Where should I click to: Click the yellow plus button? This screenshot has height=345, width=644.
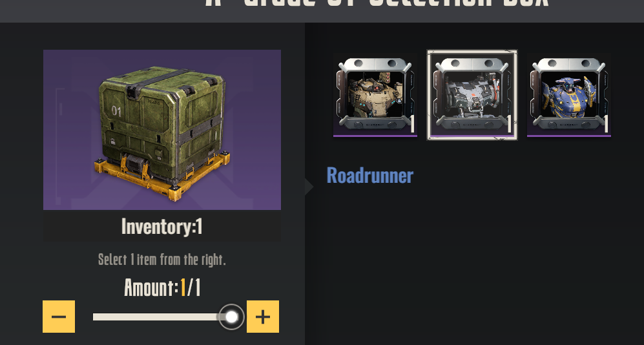coord(263,317)
